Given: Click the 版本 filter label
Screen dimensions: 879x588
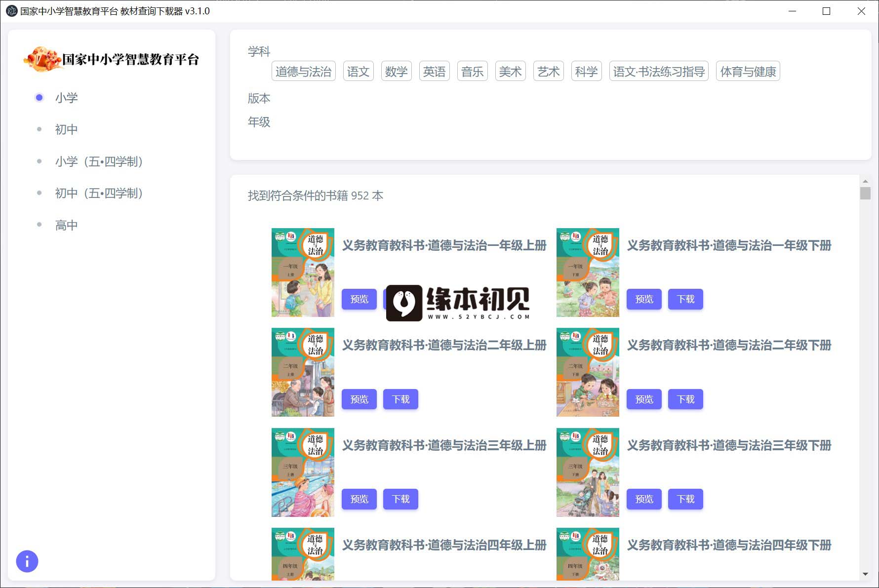Looking at the screenshot, I should pyautogui.click(x=259, y=98).
